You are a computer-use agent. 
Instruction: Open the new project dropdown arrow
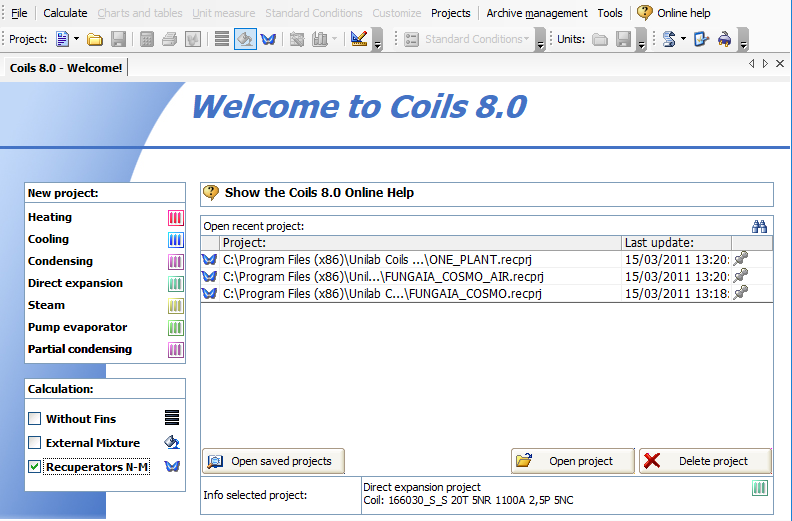click(77, 39)
